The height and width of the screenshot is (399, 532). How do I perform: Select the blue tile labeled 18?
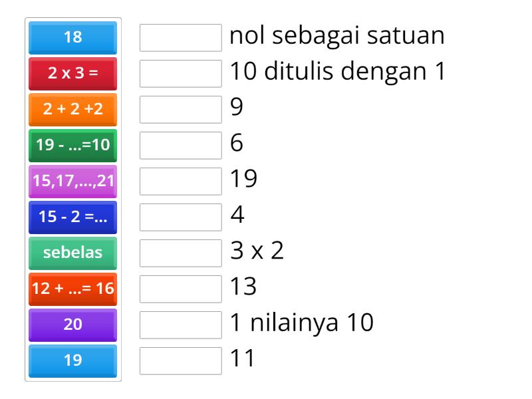point(72,38)
